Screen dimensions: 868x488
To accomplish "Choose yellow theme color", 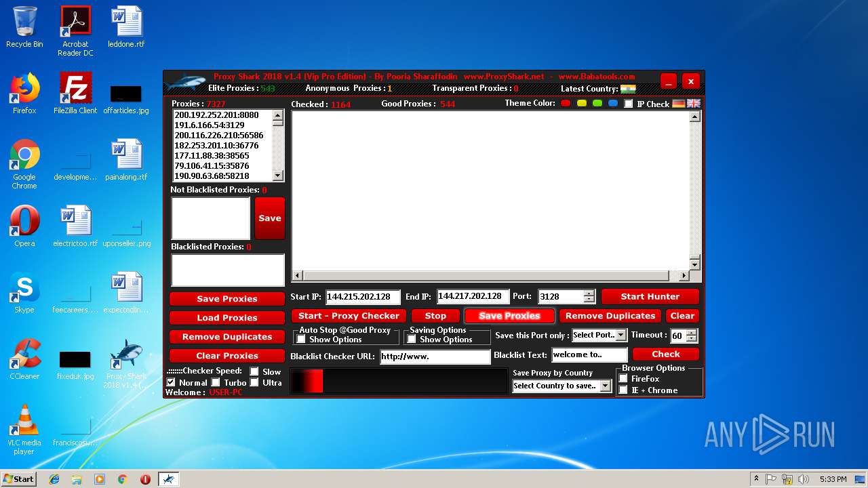I will pos(582,103).
